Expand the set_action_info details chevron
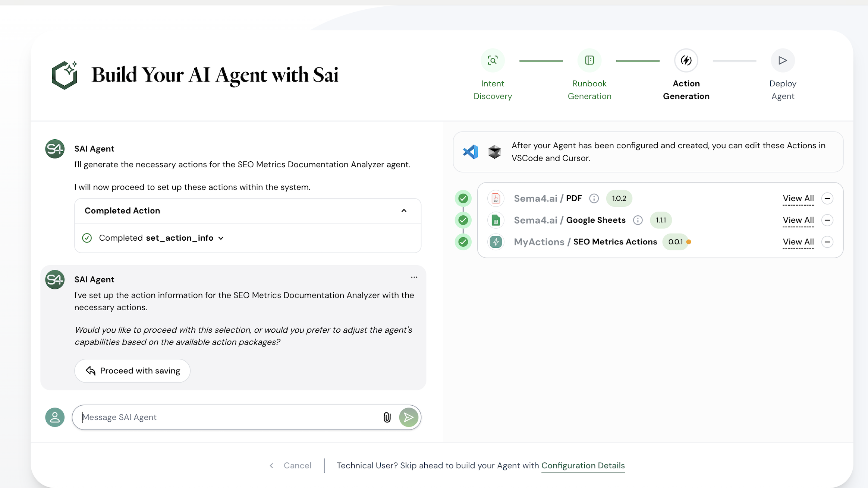This screenshot has height=488, width=868. 221,238
